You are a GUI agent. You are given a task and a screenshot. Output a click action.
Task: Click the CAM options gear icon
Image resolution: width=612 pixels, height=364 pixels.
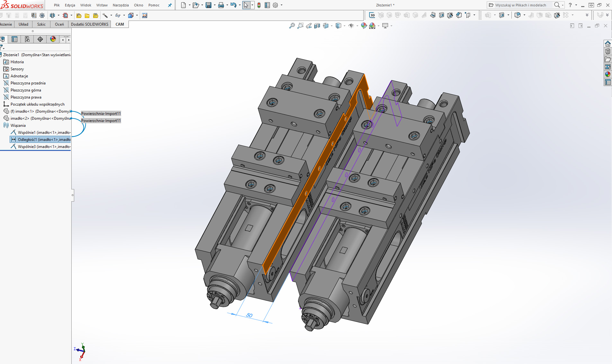pos(42,15)
